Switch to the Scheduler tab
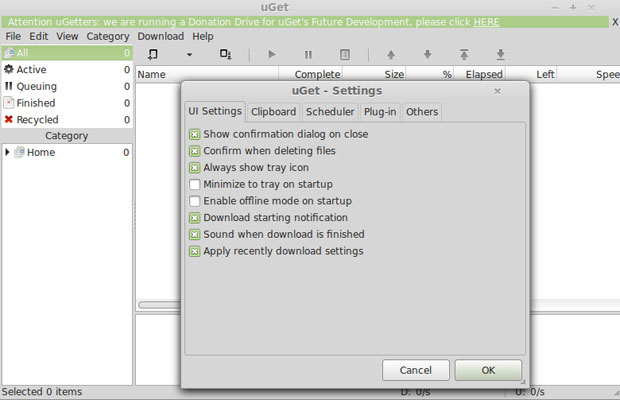This screenshot has height=400, width=620. click(330, 112)
